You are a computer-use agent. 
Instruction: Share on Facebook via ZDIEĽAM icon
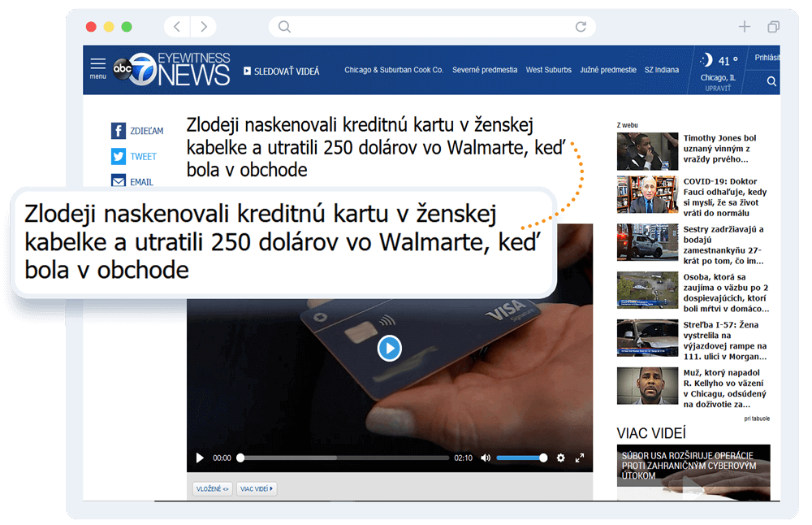pyautogui.click(x=118, y=131)
